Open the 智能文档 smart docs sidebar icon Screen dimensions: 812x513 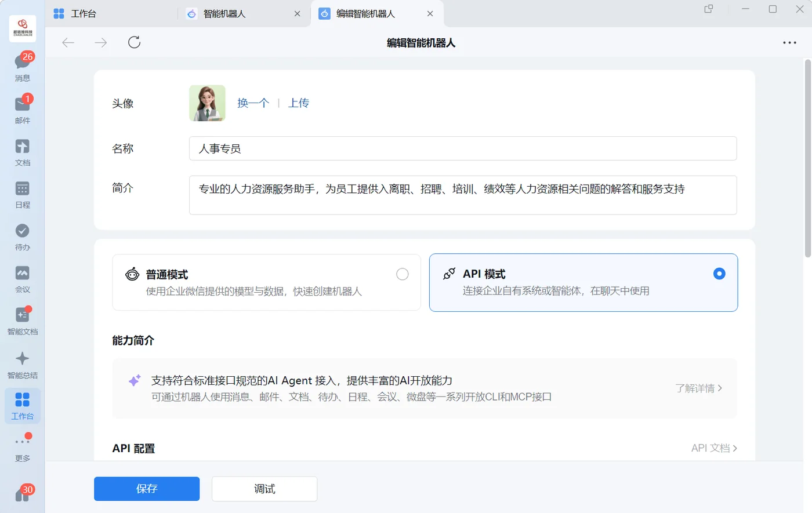click(x=23, y=321)
